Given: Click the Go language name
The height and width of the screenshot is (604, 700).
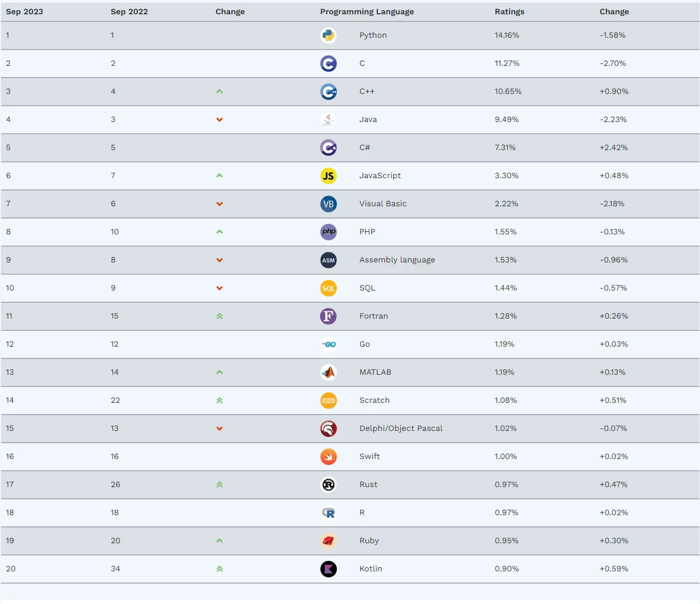Looking at the screenshot, I should coord(365,344).
